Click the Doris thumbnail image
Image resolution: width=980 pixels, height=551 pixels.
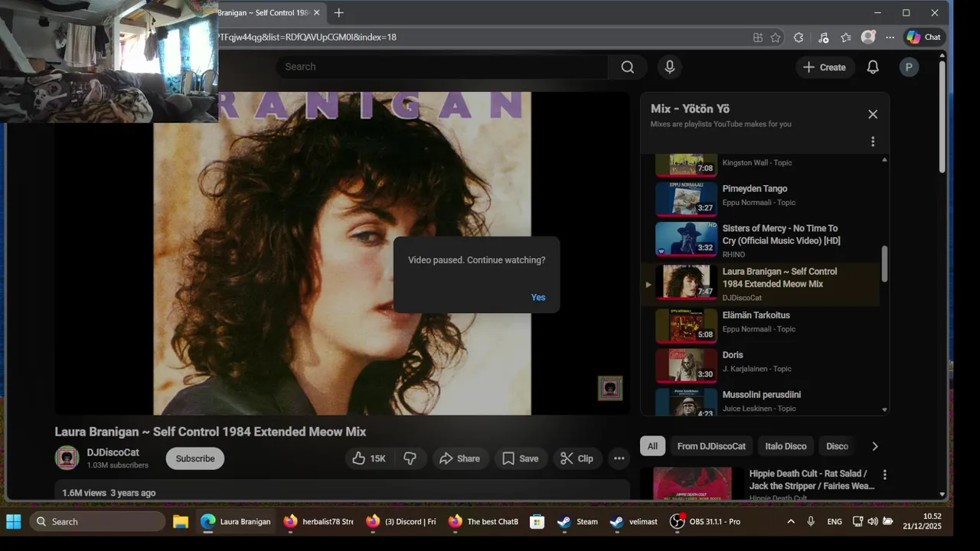(686, 365)
